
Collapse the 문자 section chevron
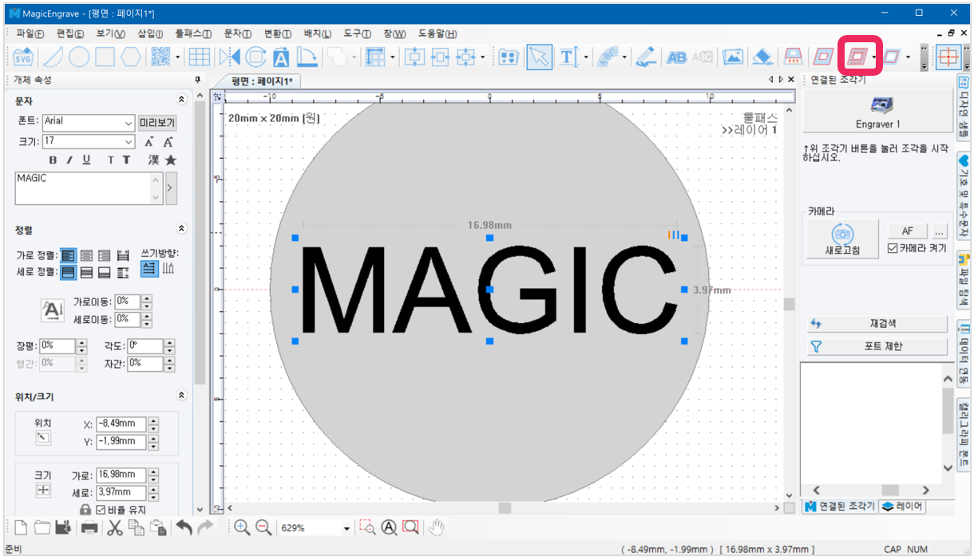(x=181, y=100)
